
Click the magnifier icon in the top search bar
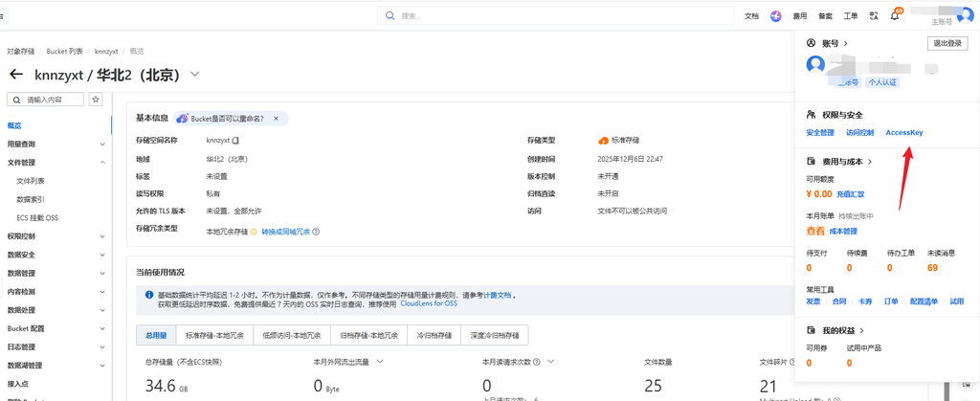coord(390,15)
